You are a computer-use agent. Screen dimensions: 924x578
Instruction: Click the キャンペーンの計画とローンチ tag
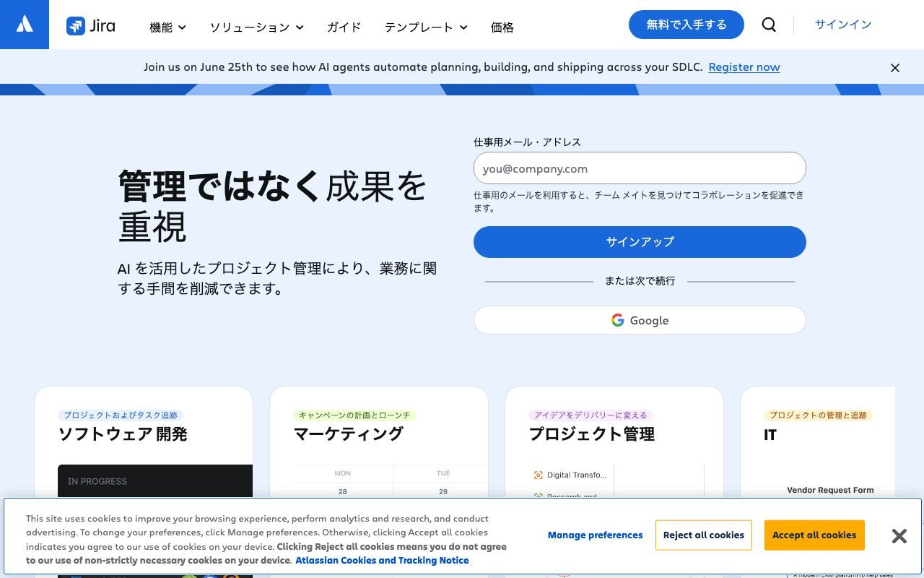point(354,415)
